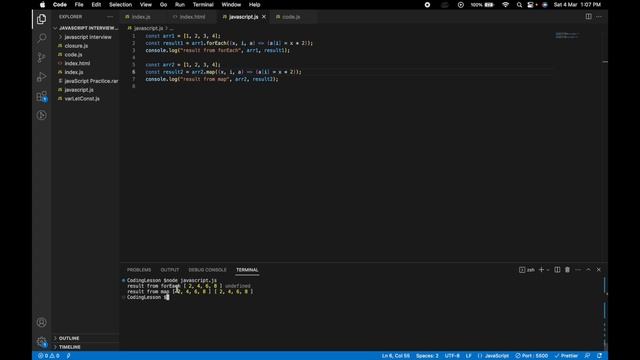Change end of line sequence LF
640x360 pixels.
pyautogui.click(x=469, y=356)
